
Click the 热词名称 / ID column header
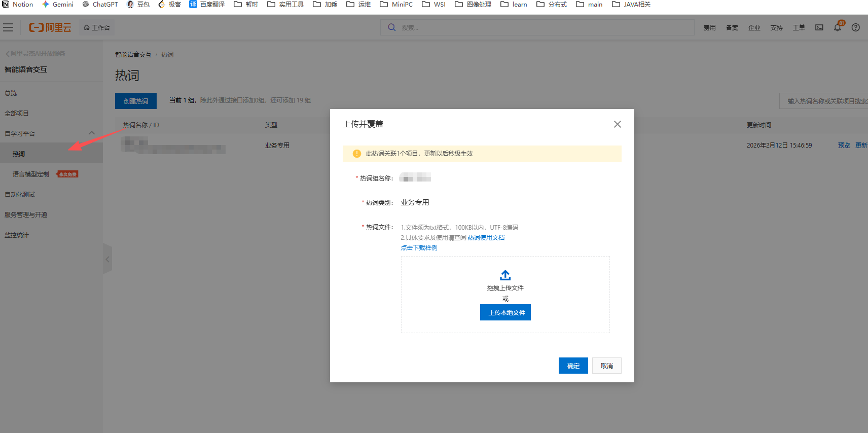click(x=141, y=125)
